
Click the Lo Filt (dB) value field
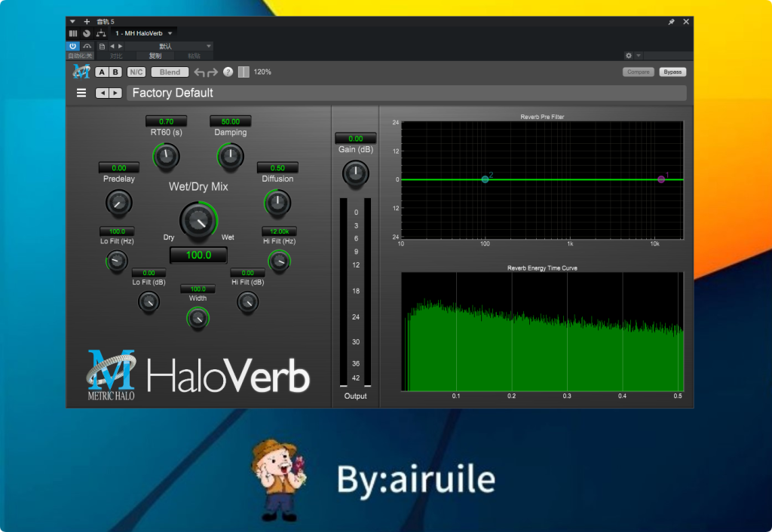pos(149,273)
